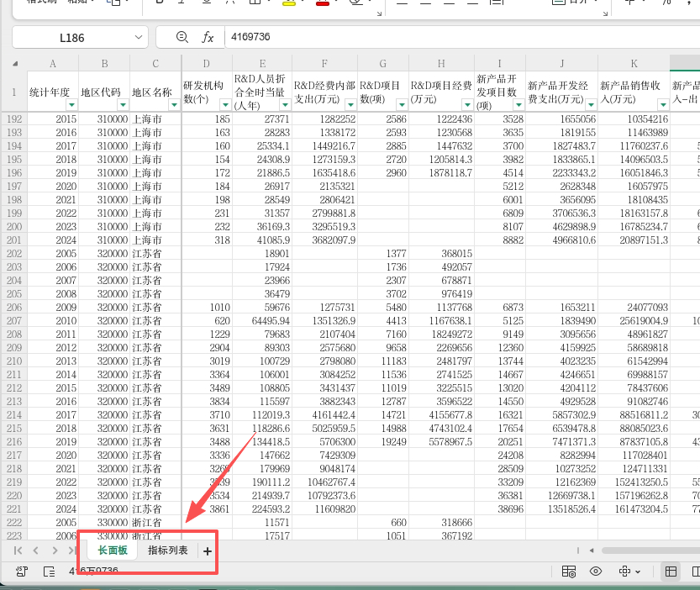Click the select-all corner triangle

tap(15, 63)
